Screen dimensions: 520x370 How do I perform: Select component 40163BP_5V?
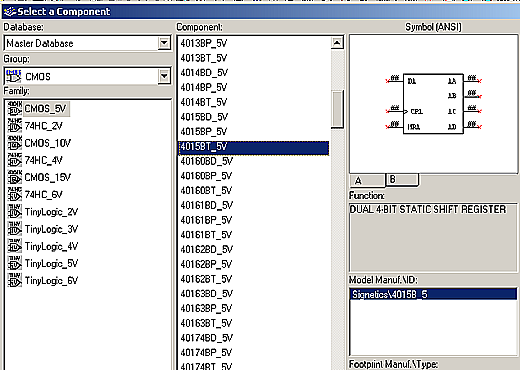coord(206,308)
